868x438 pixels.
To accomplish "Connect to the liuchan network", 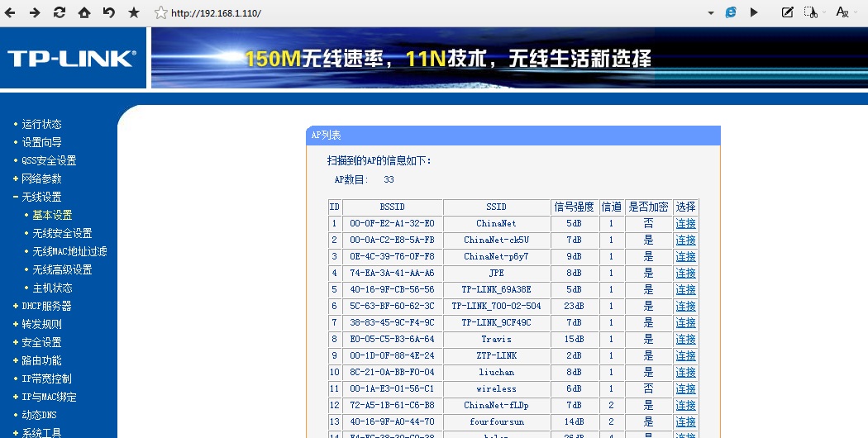I will coord(685,373).
